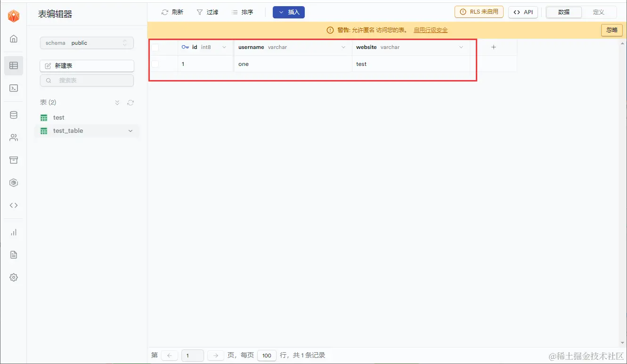Open the id column header dropdown arrow
Image resolution: width=627 pixels, height=364 pixels.
pyautogui.click(x=224, y=47)
